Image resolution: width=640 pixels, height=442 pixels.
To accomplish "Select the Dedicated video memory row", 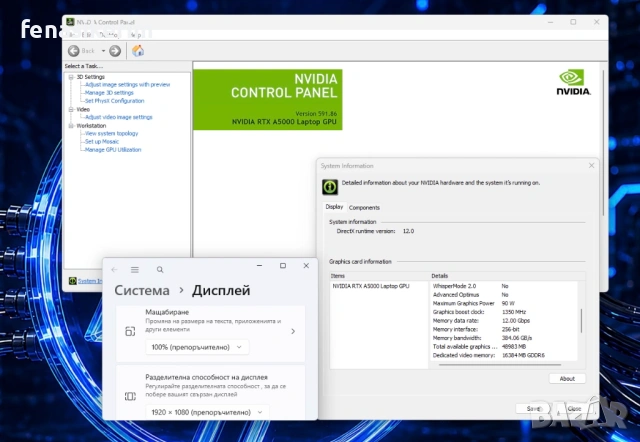I will 504,355.
